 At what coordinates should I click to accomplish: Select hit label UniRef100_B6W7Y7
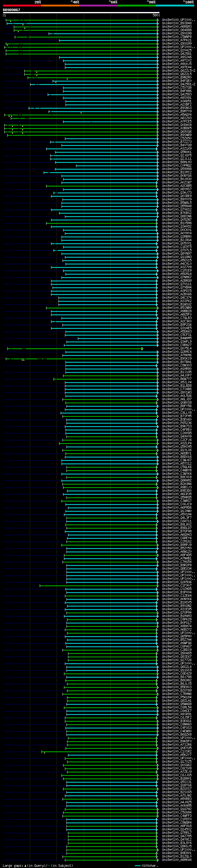point(176,379)
